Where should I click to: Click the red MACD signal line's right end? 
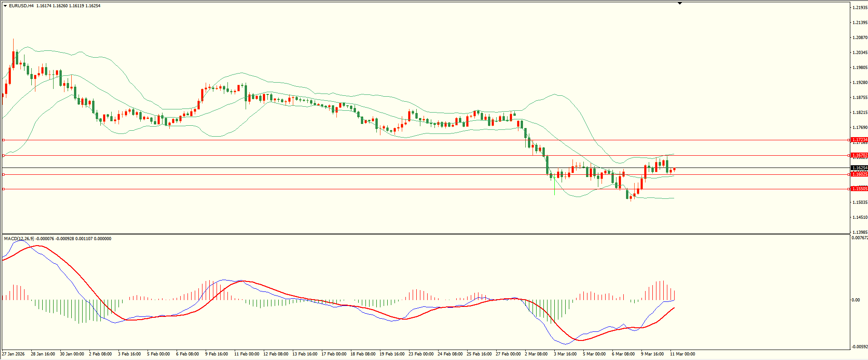[674, 308]
